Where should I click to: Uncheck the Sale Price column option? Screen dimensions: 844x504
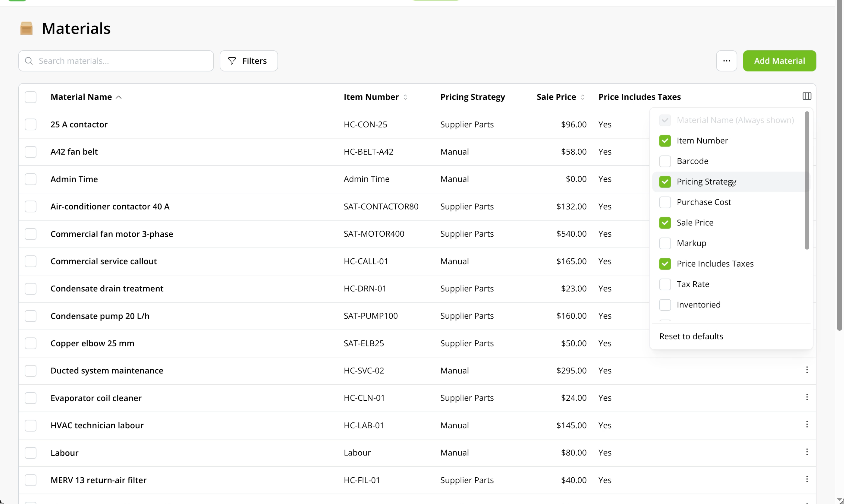(x=665, y=223)
